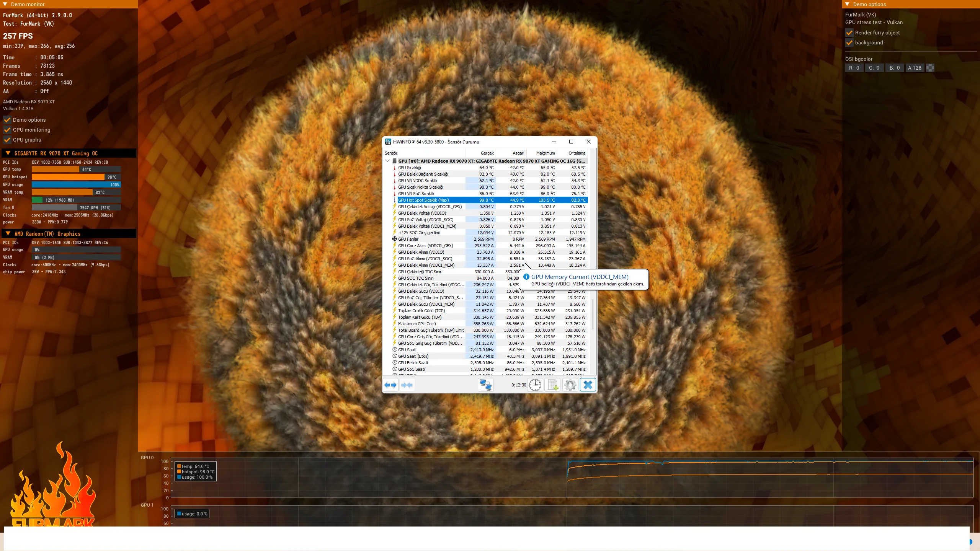Open the remote network monitoring icon

[x=485, y=385]
